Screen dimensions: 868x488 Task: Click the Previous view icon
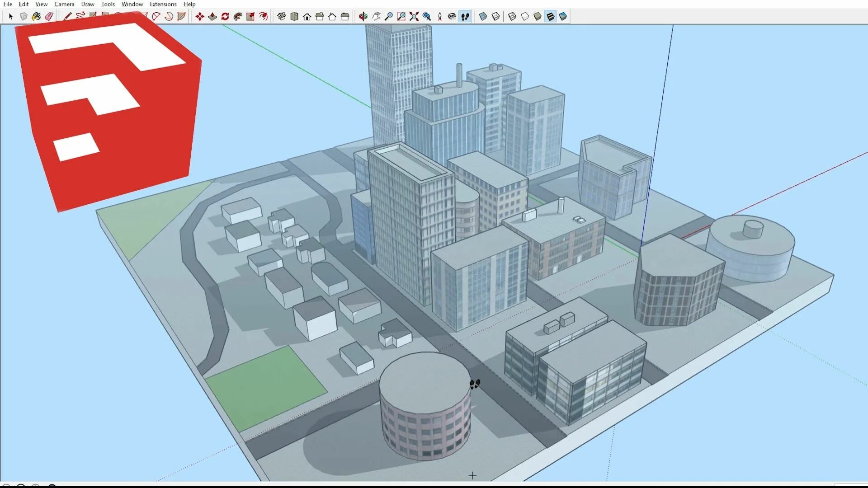coord(426,17)
